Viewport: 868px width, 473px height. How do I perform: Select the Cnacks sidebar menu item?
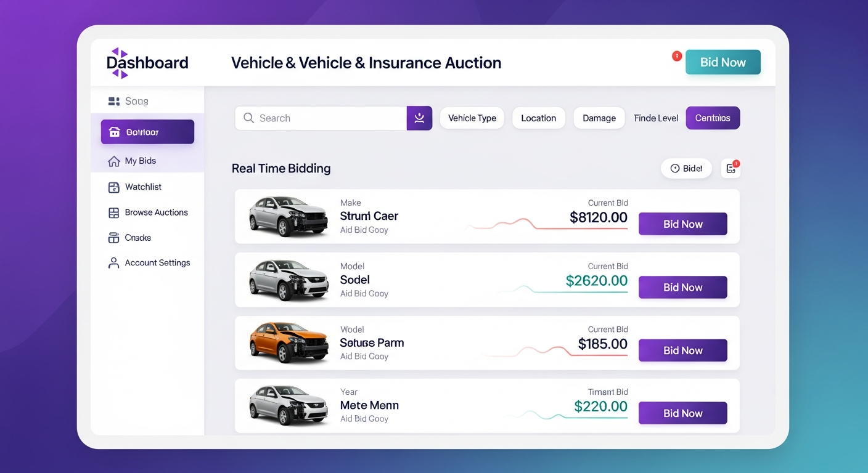[x=137, y=238]
